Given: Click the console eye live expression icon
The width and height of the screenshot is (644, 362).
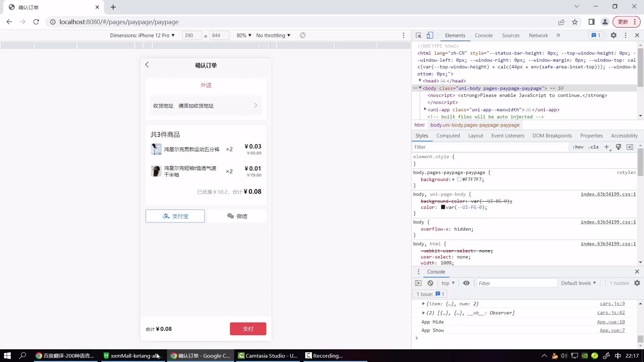Looking at the screenshot, I should [466, 283].
